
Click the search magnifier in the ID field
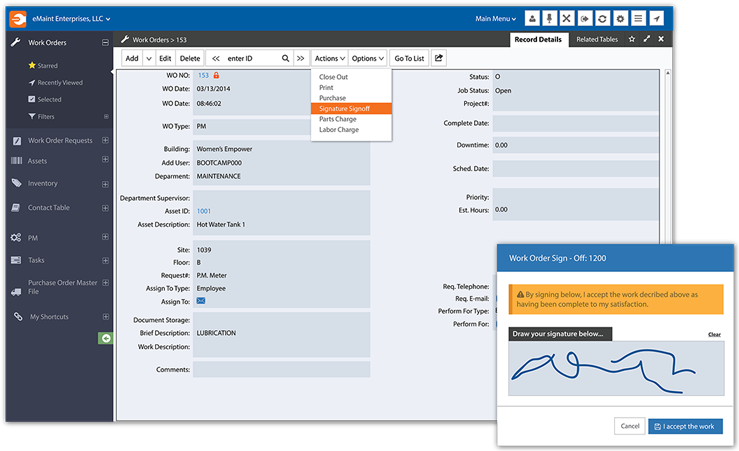pyautogui.click(x=285, y=59)
